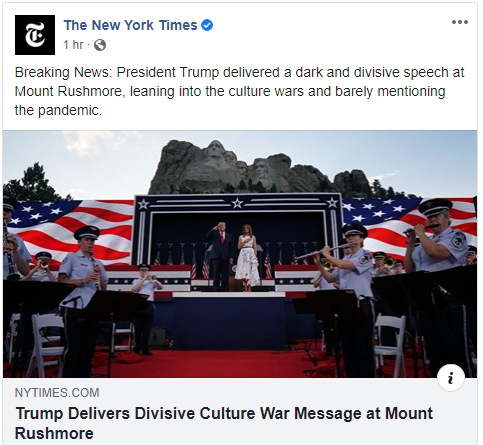This screenshot has width=483, height=445.
Task: Click the clarinet player at left of photo
Action: (82, 283)
